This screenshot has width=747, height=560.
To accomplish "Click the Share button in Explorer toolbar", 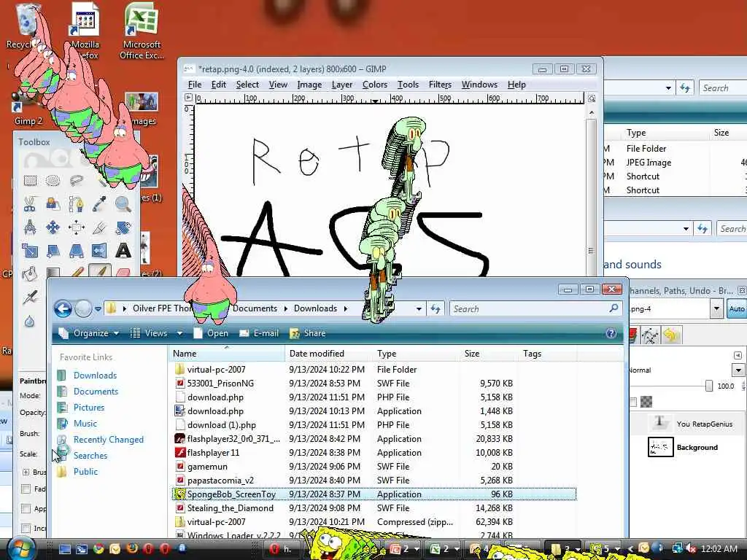I will tap(308, 333).
